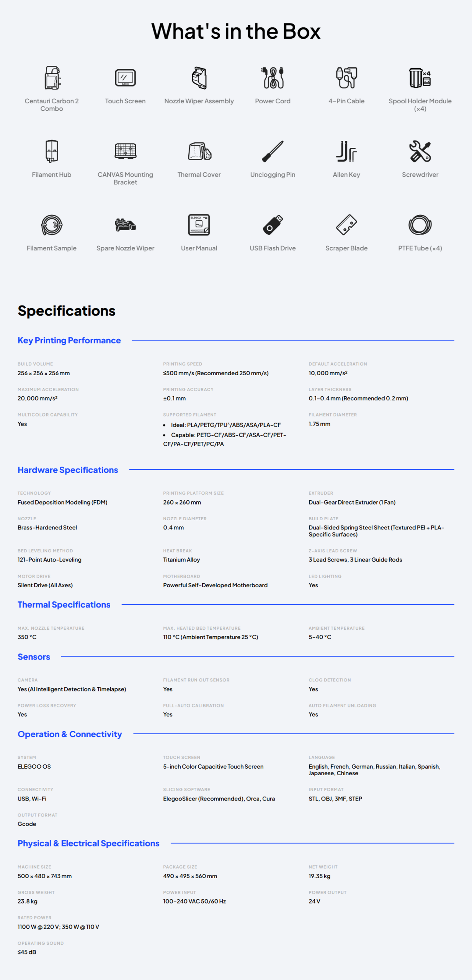The image size is (472, 980).
Task: Select the Screwdriver icon
Action: (x=420, y=151)
